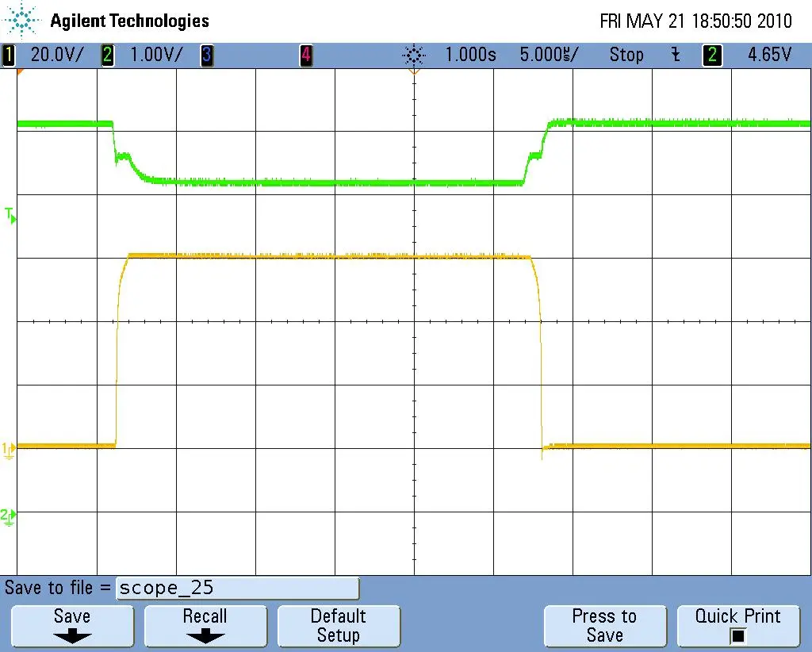
Task: Select the pink channel 4 indicator
Action: tap(306, 55)
